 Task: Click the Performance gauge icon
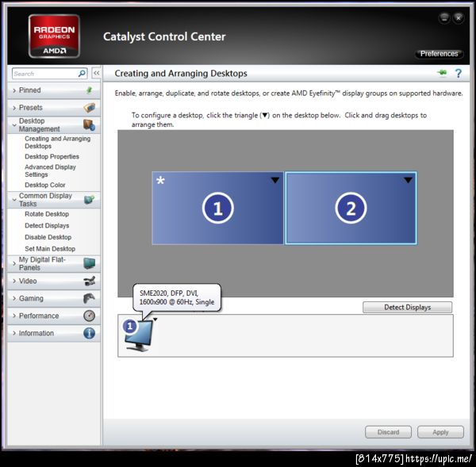(89, 316)
